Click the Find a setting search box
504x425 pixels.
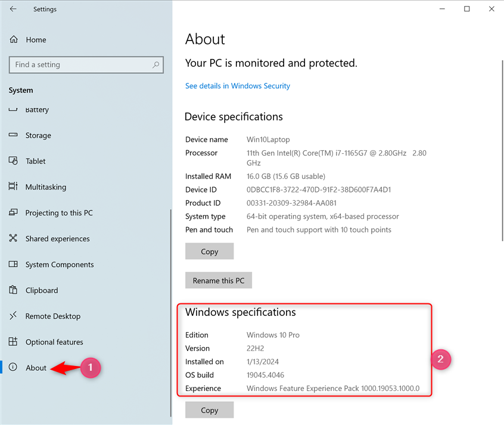[86, 64]
